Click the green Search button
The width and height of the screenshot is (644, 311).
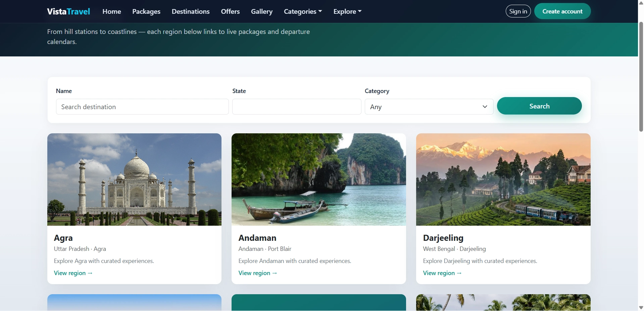[x=539, y=106]
